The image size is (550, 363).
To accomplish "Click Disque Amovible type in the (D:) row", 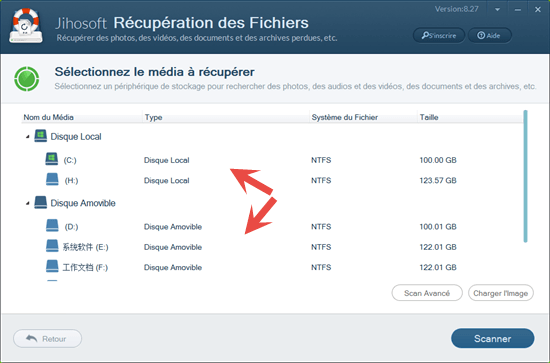I will [x=173, y=227].
